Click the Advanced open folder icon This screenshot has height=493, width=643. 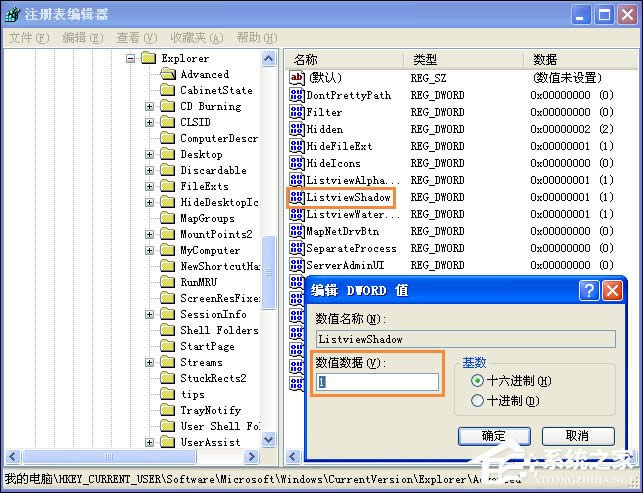[x=167, y=74]
